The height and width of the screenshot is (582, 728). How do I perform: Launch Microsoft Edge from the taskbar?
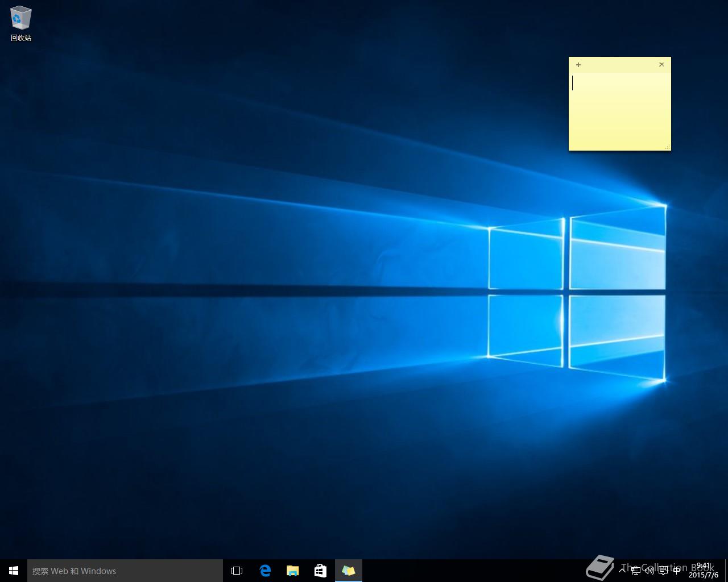(x=264, y=571)
